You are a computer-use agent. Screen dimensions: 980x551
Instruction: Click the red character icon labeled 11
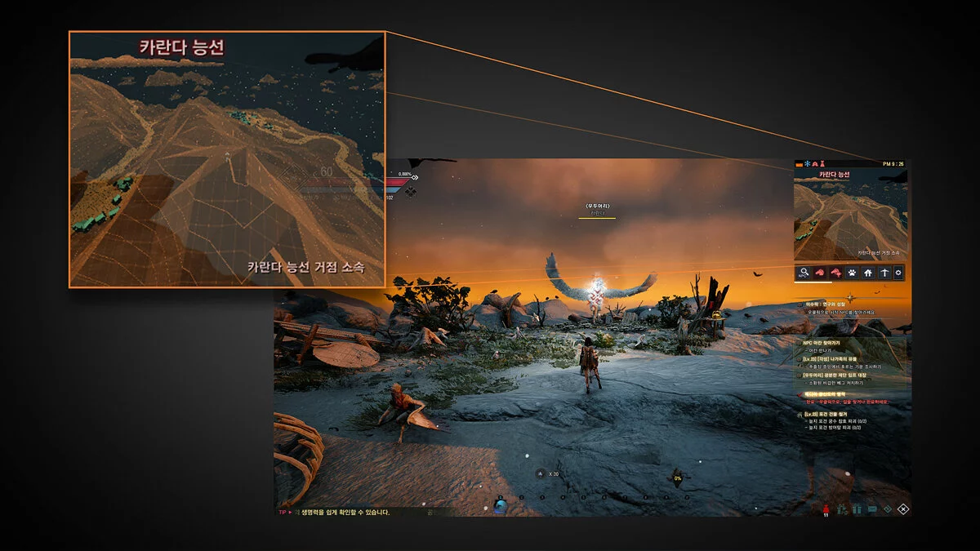[826, 509]
